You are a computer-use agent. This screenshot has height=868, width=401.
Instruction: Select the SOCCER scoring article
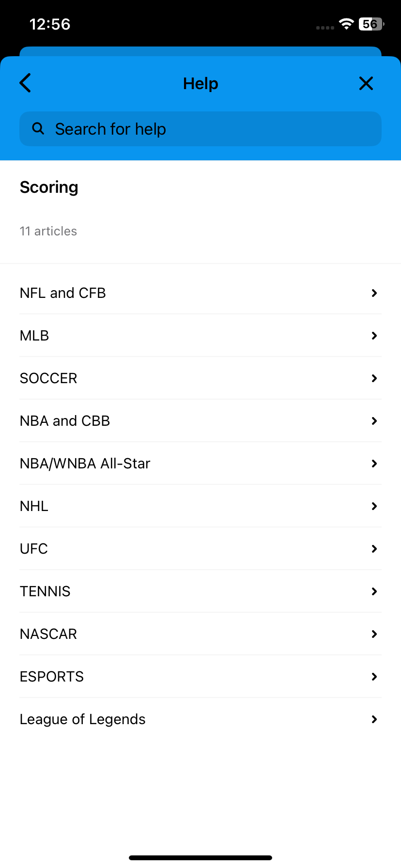(x=200, y=378)
